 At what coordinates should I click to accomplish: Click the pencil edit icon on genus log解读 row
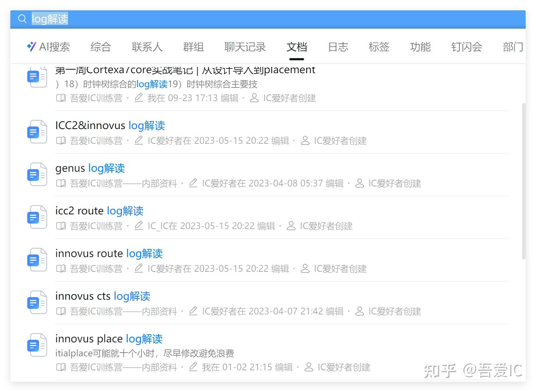(x=193, y=183)
